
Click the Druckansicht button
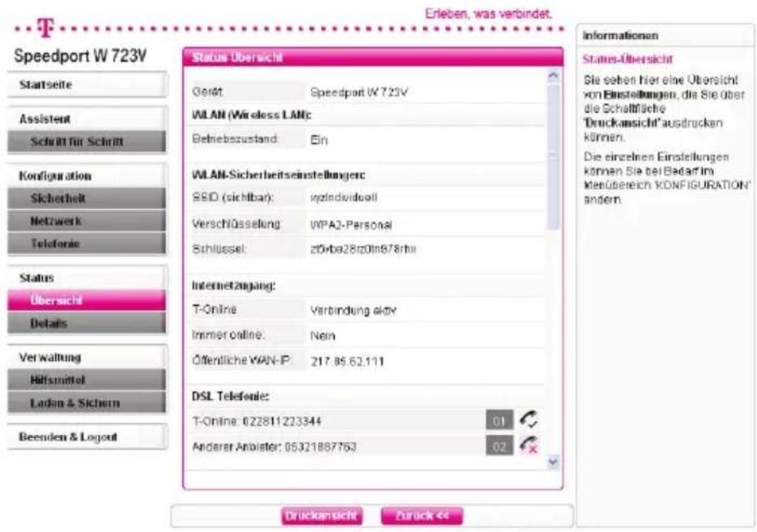pos(321,516)
